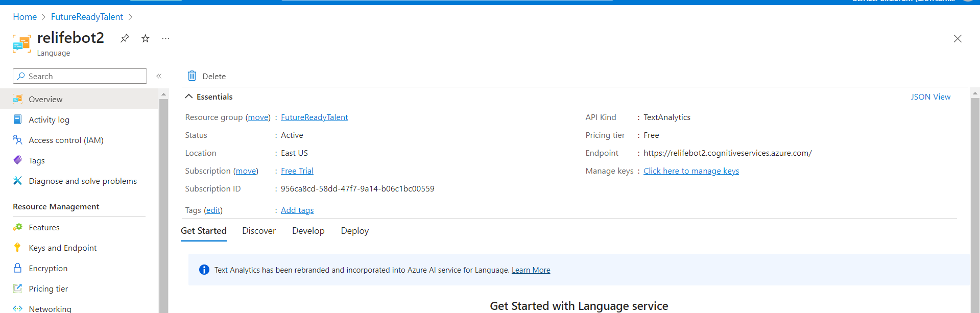Viewport: 980px width, 313px height.
Task: Click the Activity log icon
Action: coord(17,119)
